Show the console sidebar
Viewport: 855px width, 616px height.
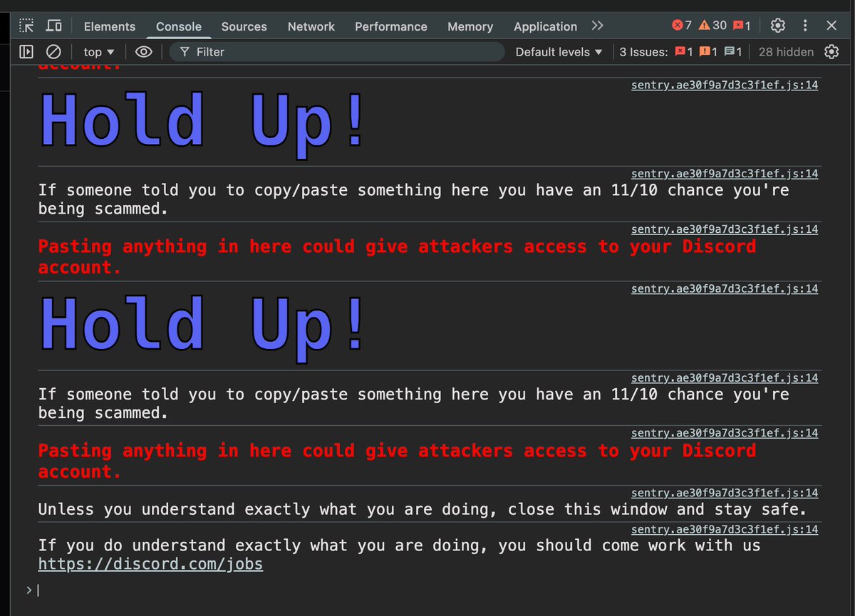pyautogui.click(x=26, y=51)
